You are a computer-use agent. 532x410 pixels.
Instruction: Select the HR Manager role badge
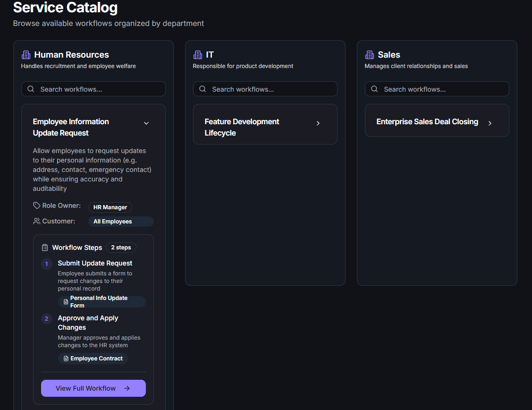click(x=110, y=207)
